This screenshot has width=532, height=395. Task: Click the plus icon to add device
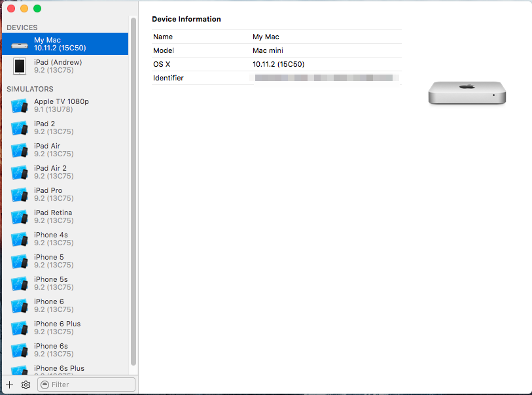(x=10, y=385)
